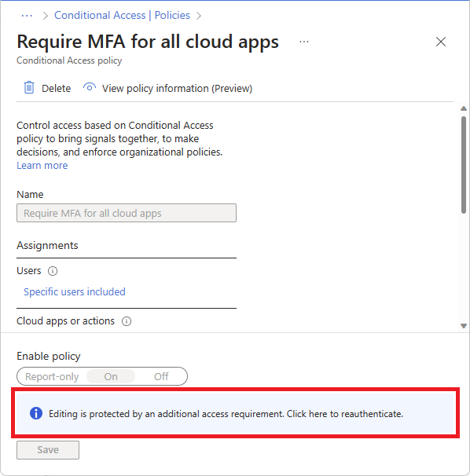Click the policy Name input field
470x476 pixels.
(127, 213)
